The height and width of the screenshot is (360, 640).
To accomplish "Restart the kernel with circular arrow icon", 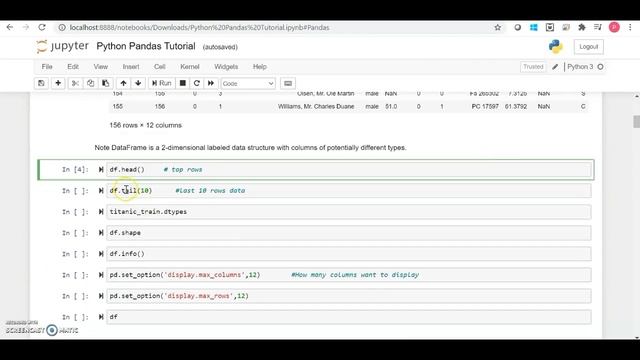I will 197,83.
